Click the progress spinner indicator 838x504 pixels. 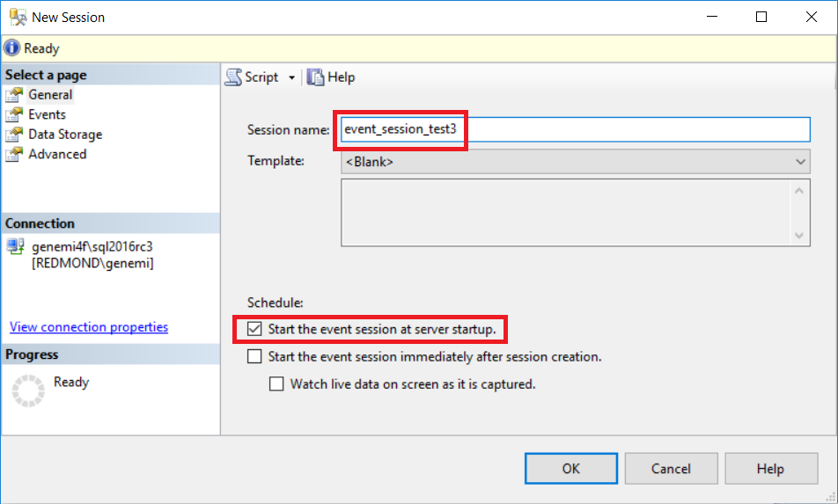coord(28,391)
